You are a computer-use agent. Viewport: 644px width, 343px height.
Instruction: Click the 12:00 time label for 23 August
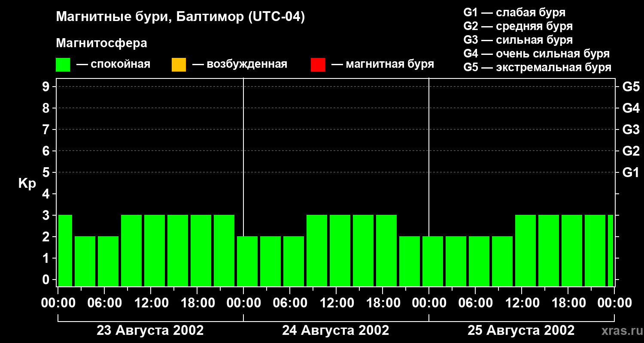tap(151, 303)
